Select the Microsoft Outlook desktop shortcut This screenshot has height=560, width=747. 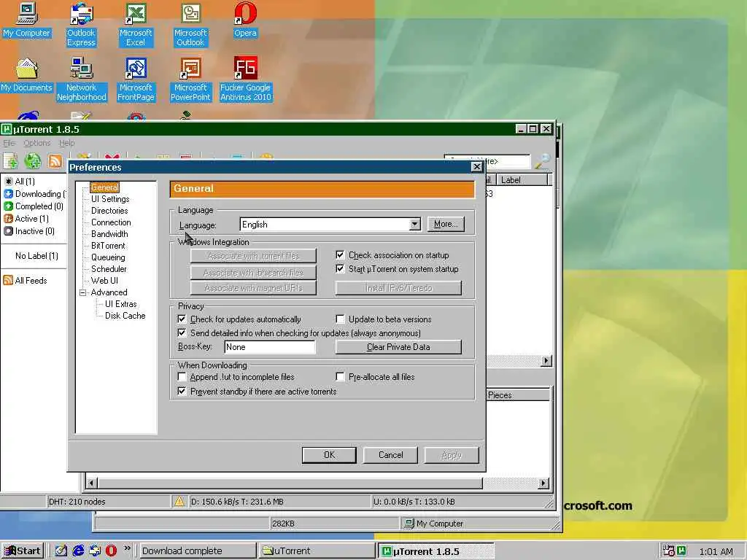[x=190, y=25]
